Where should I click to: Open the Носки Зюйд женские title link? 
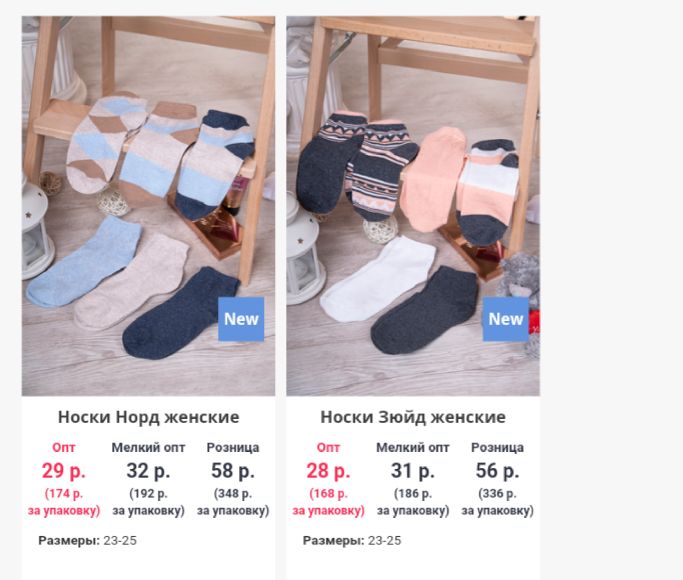413,417
